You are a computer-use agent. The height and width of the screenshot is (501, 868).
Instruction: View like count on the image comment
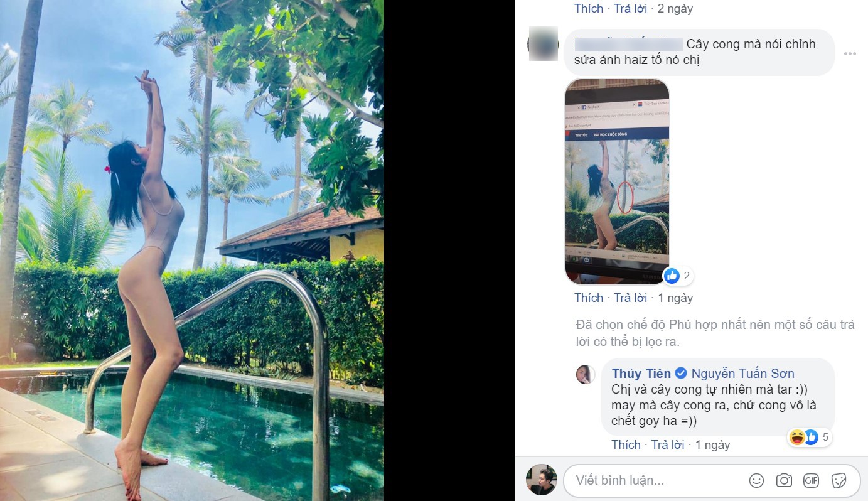tap(678, 276)
